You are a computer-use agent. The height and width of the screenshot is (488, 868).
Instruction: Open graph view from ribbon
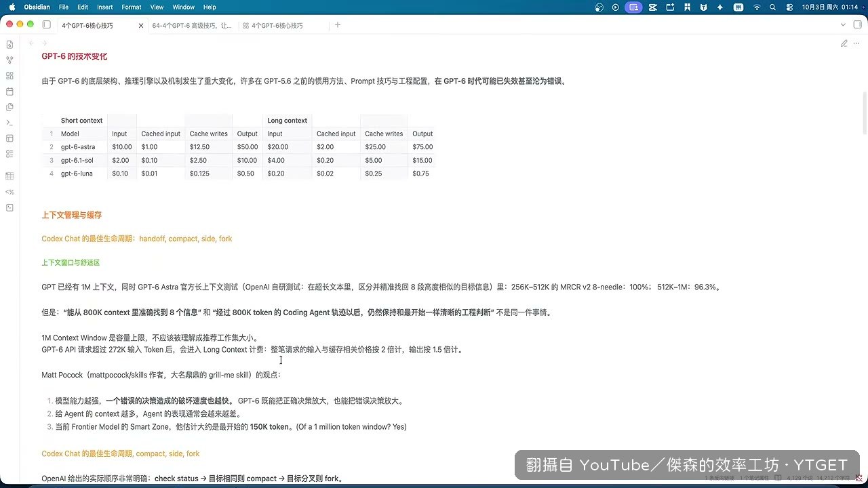[9, 60]
